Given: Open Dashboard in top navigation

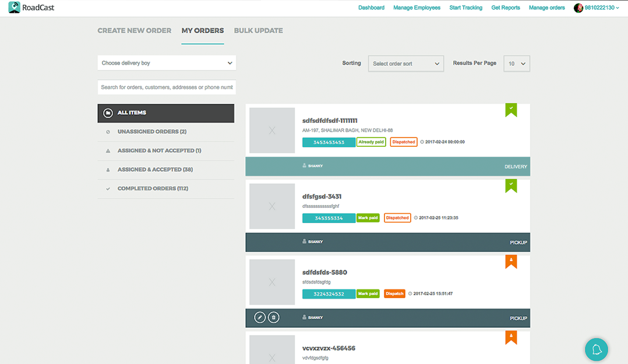Looking at the screenshot, I should pyautogui.click(x=371, y=8).
